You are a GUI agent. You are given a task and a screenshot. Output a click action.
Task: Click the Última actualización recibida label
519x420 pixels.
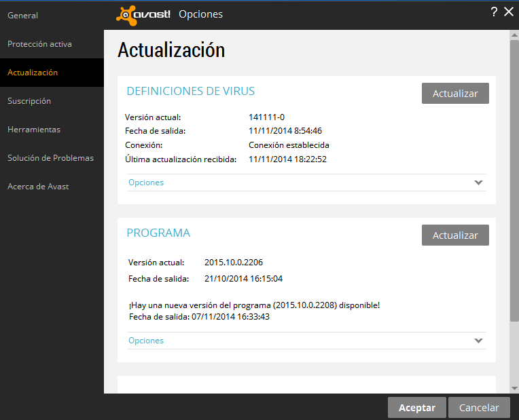pos(181,159)
